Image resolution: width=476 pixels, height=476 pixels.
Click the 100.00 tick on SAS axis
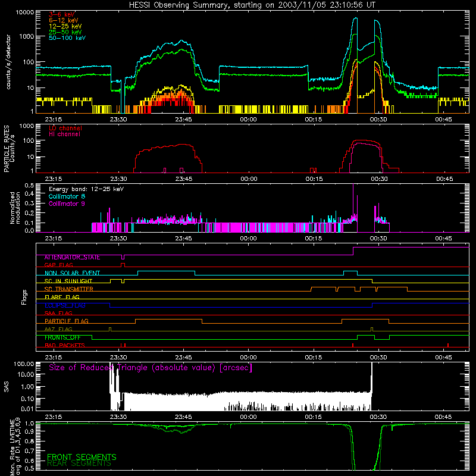(x=24, y=364)
